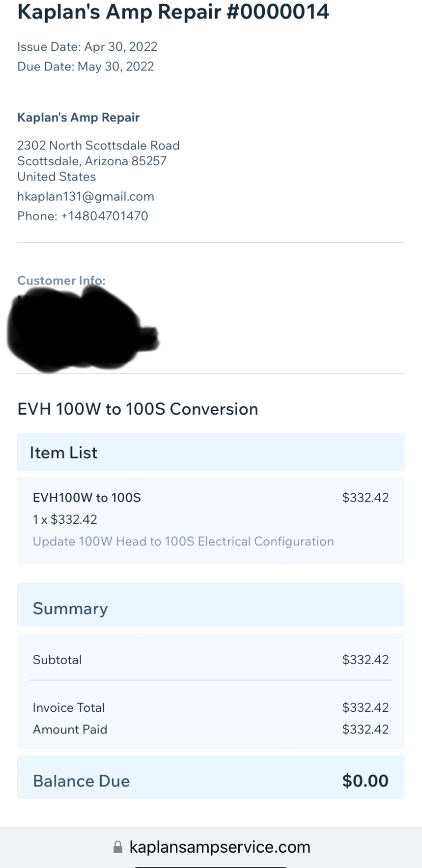Select the Due Date line
This screenshot has width=422, height=868.
click(x=86, y=67)
